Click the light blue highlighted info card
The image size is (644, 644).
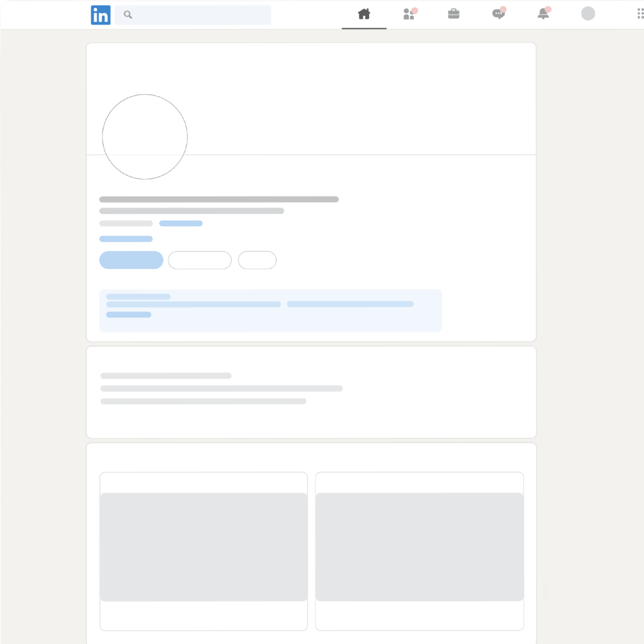tap(270, 311)
